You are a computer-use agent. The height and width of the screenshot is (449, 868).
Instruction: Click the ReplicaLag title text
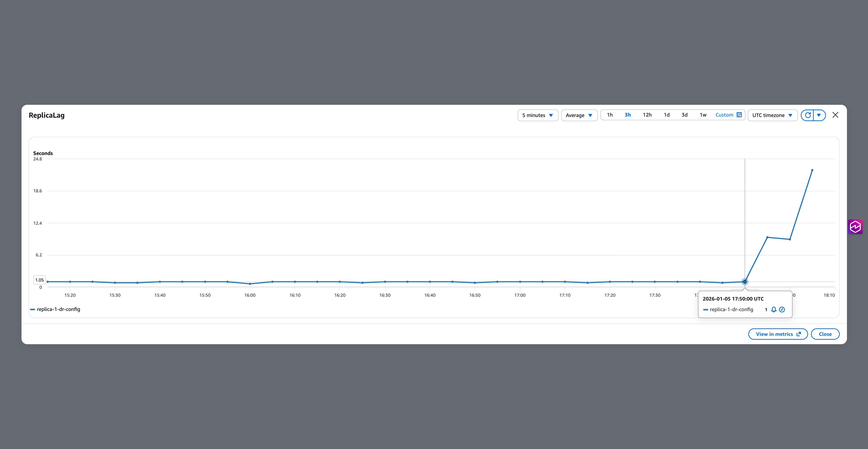click(x=47, y=115)
